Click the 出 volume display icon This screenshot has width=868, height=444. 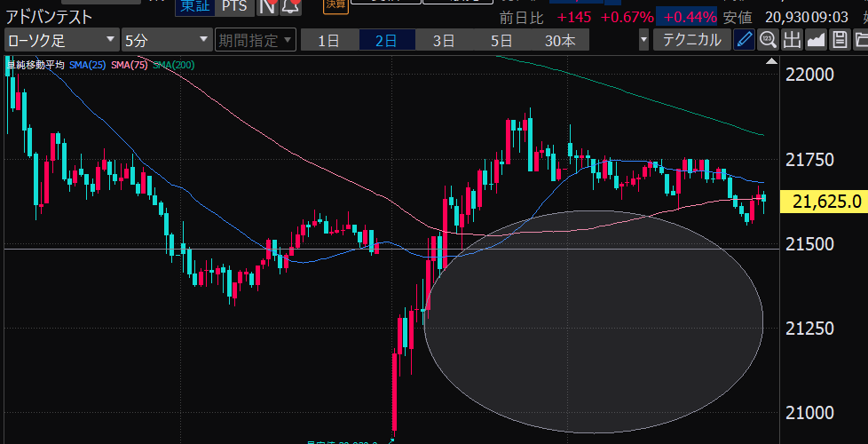[x=792, y=40]
